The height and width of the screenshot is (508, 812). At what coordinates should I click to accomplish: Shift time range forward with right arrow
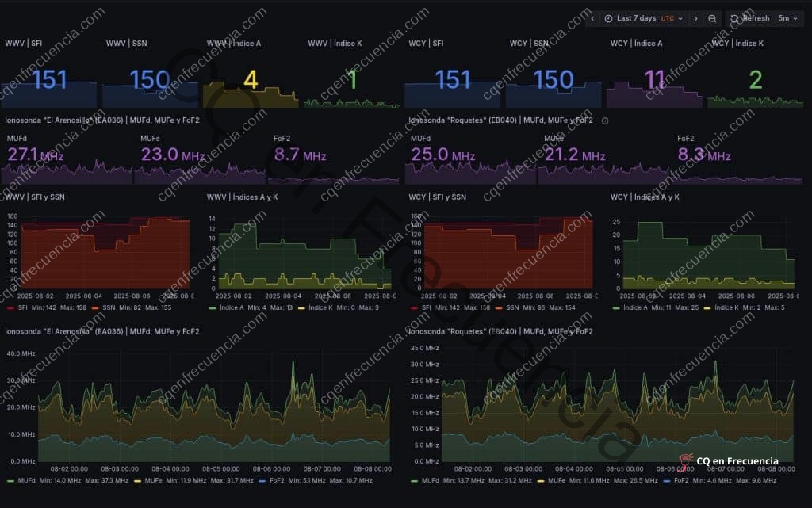coord(695,18)
